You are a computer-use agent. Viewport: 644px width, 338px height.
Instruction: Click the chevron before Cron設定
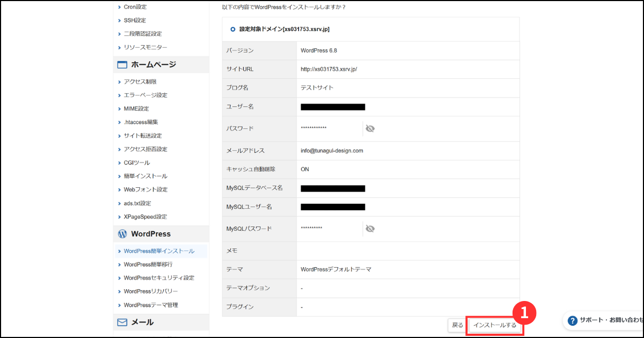(x=119, y=7)
